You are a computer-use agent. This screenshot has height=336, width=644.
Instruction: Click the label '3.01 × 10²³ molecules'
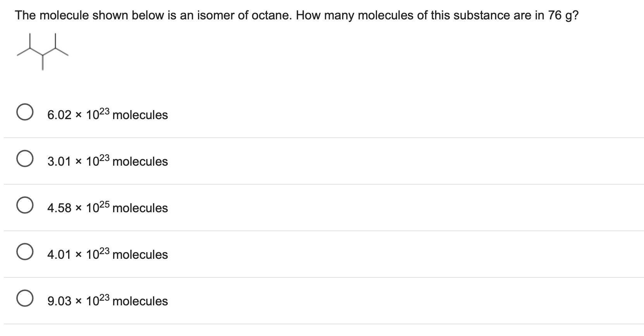[x=107, y=161]
